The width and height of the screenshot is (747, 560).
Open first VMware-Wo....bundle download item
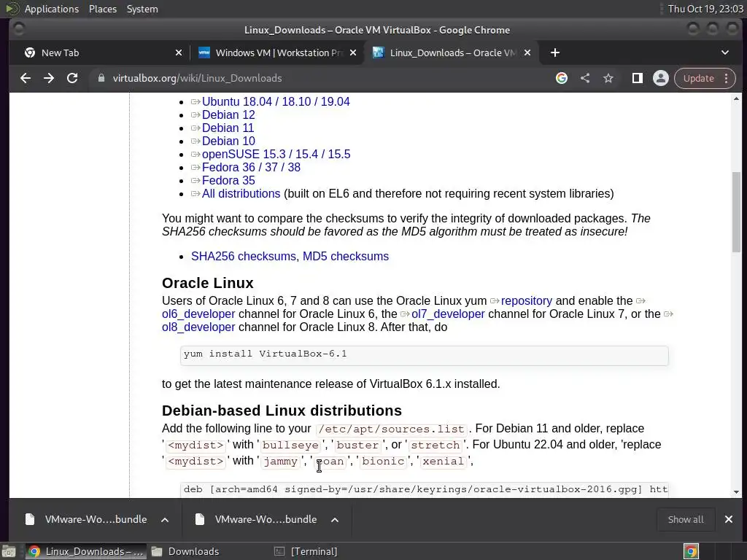click(x=86, y=519)
